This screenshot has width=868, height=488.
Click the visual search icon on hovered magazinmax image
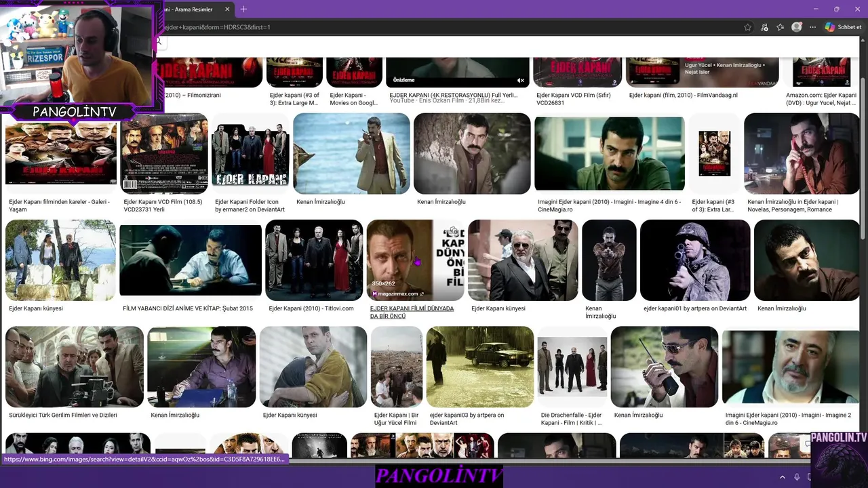pyautogui.click(x=453, y=231)
